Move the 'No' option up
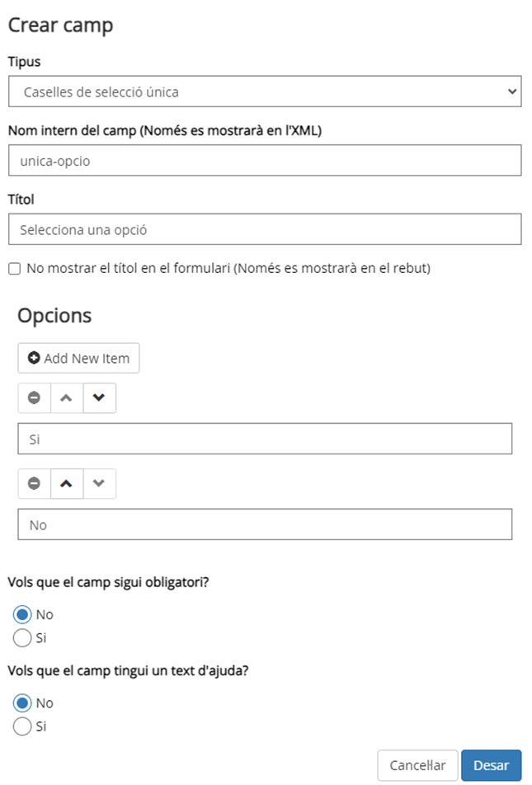The height and width of the screenshot is (785, 532). [67, 483]
